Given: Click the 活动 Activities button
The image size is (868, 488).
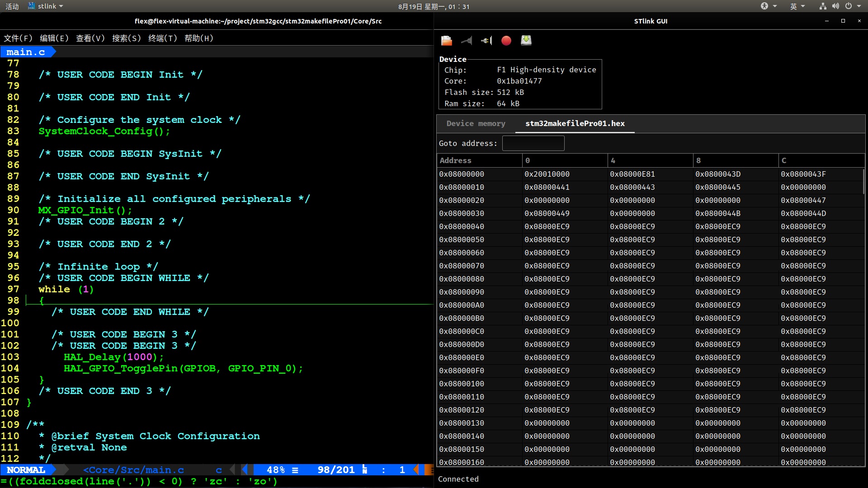Looking at the screenshot, I should [12, 6].
